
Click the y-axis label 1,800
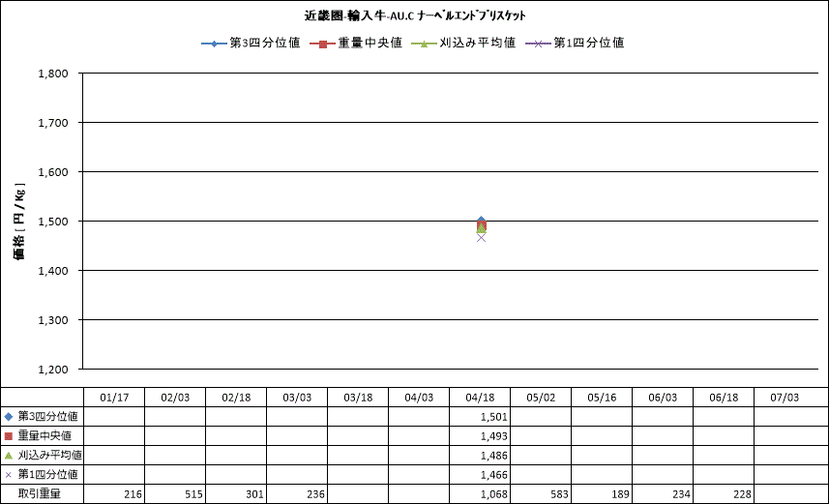click(53, 74)
